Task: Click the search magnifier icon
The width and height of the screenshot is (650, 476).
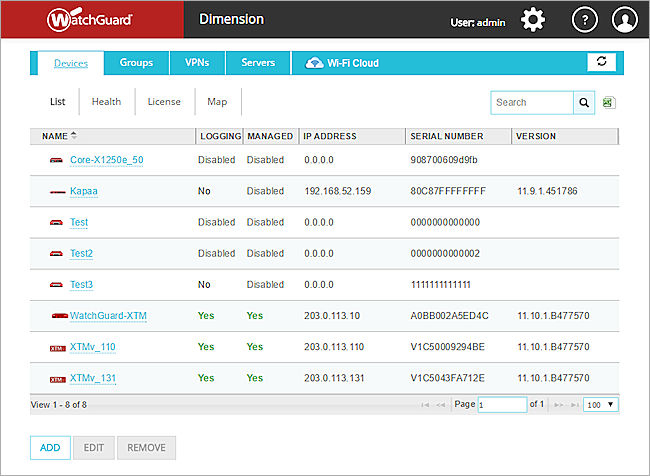Action: [584, 102]
